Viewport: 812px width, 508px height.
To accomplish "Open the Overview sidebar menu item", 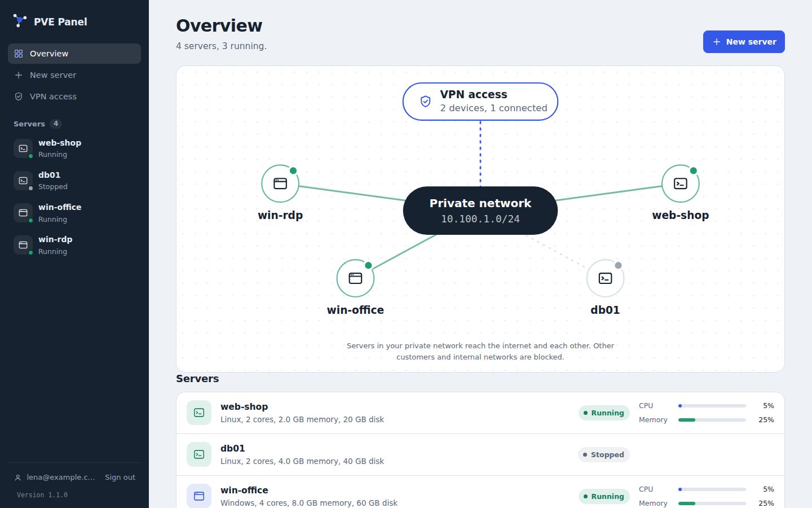I will 74,54.
